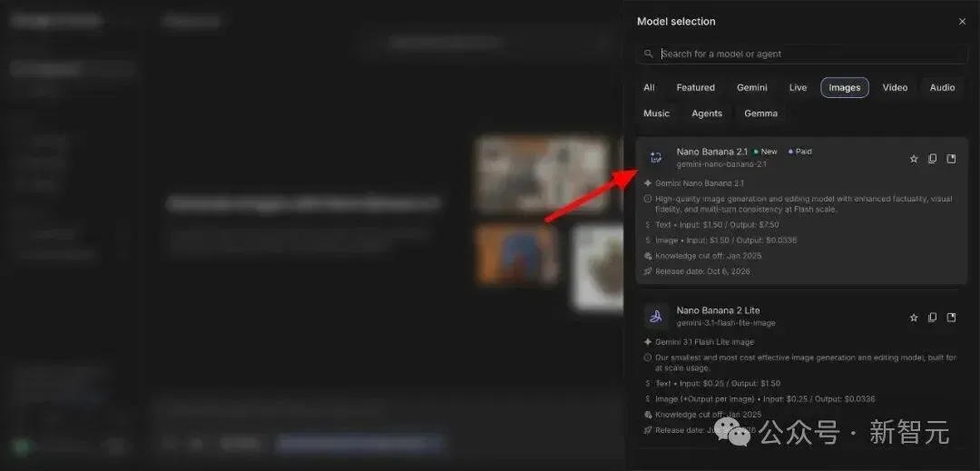The width and height of the screenshot is (980, 471).
Task: Switch to the All filter tab
Action: pos(649,87)
